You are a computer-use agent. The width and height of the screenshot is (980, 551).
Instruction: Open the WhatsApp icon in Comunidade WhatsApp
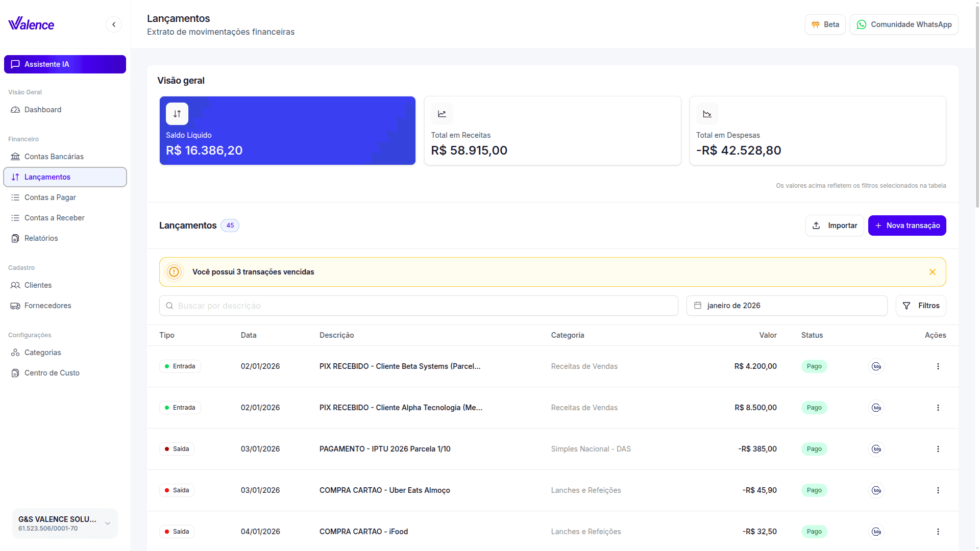point(861,24)
